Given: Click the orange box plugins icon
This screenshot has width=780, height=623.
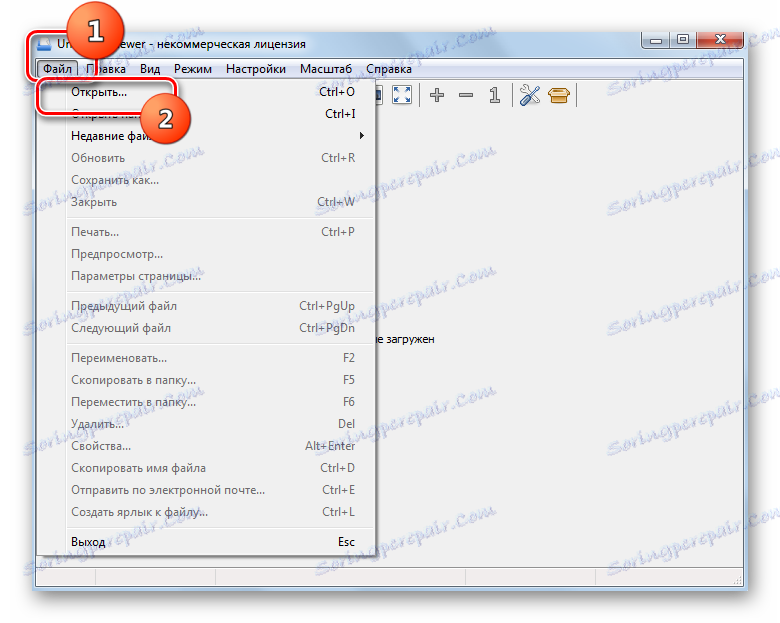Looking at the screenshot, I should click(559, 95).
